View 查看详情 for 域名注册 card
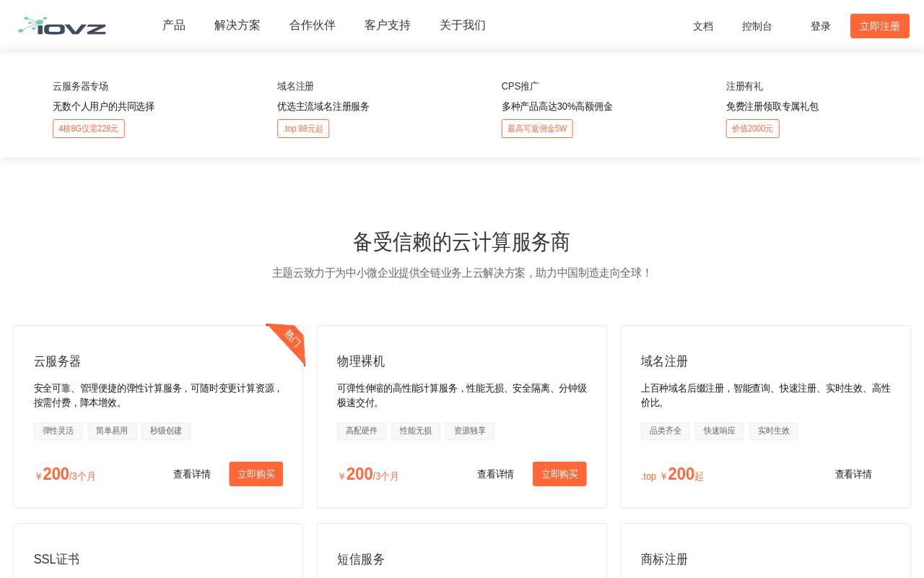 pos(853,474)
